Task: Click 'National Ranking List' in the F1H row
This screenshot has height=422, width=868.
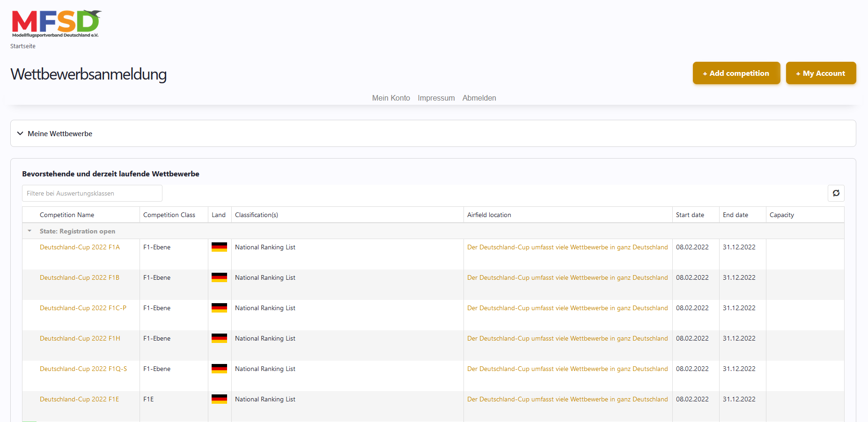Action: coord(265,338)
